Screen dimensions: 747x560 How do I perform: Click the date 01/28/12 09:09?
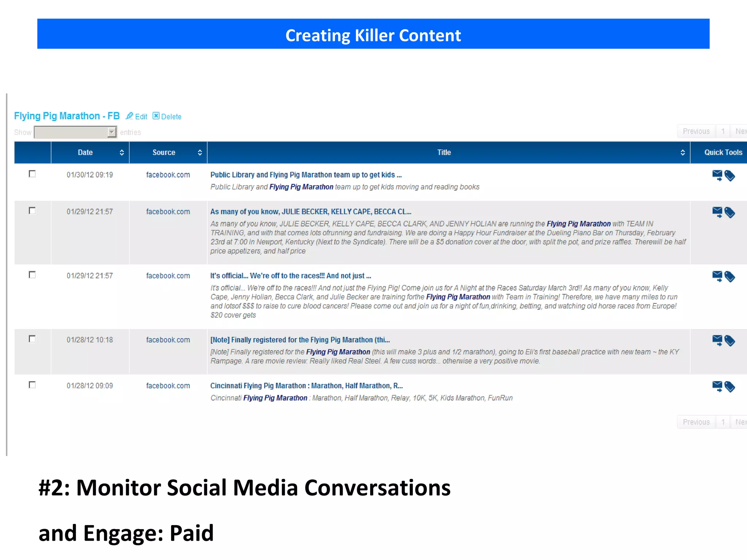90,386
